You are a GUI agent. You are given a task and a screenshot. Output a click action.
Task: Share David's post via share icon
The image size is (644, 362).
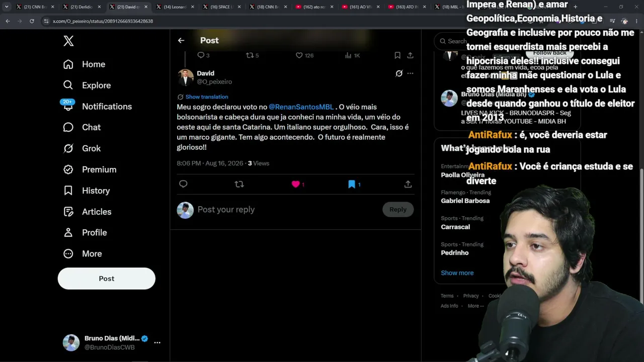(408, 184)
